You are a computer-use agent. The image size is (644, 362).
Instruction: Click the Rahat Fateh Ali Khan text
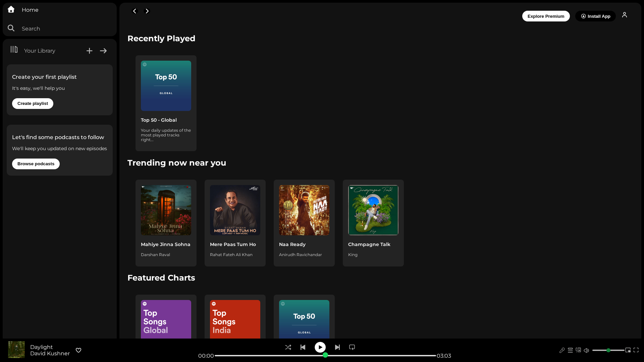pyautogui.click(x=231, y=255)
